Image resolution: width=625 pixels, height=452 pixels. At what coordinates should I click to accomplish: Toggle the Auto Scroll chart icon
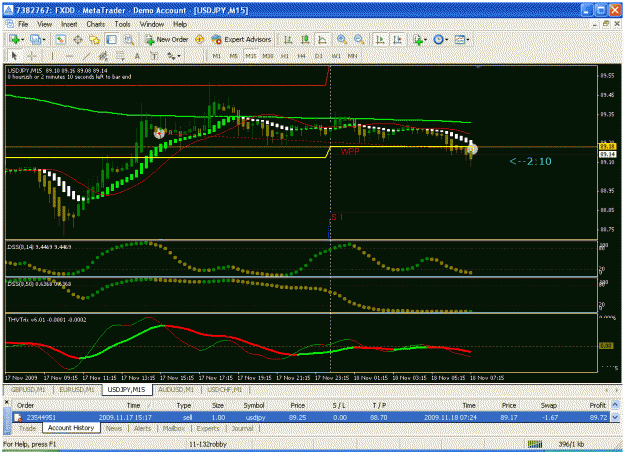coord(380,39)
